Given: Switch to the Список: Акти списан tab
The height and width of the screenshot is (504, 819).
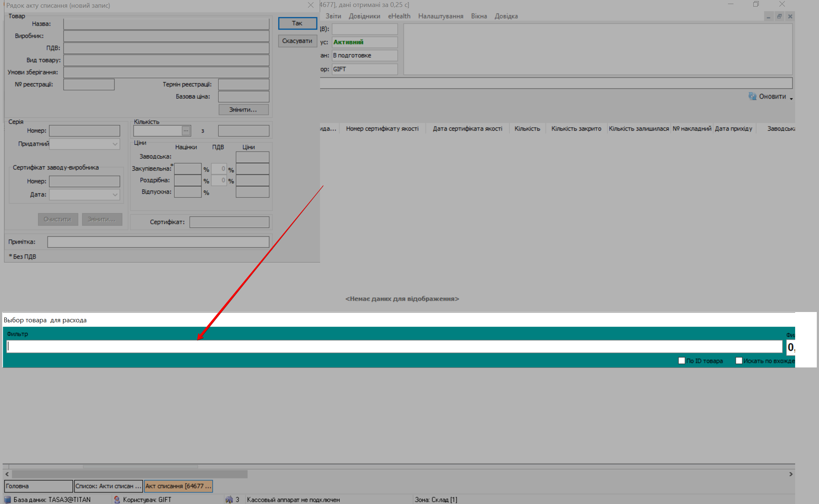Looking at the screenshot, I should point(108,486).
